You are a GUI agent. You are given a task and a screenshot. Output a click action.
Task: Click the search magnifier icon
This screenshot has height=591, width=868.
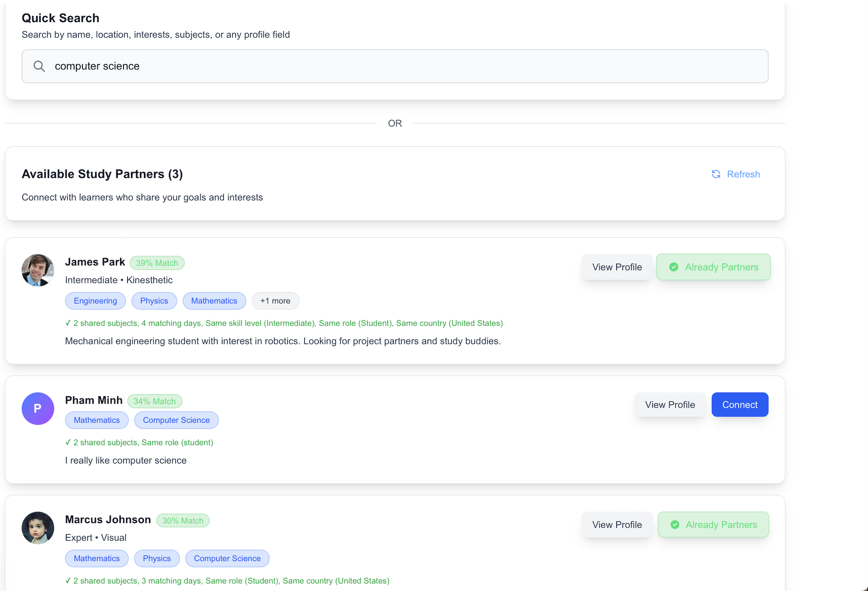tap(39, 66)
